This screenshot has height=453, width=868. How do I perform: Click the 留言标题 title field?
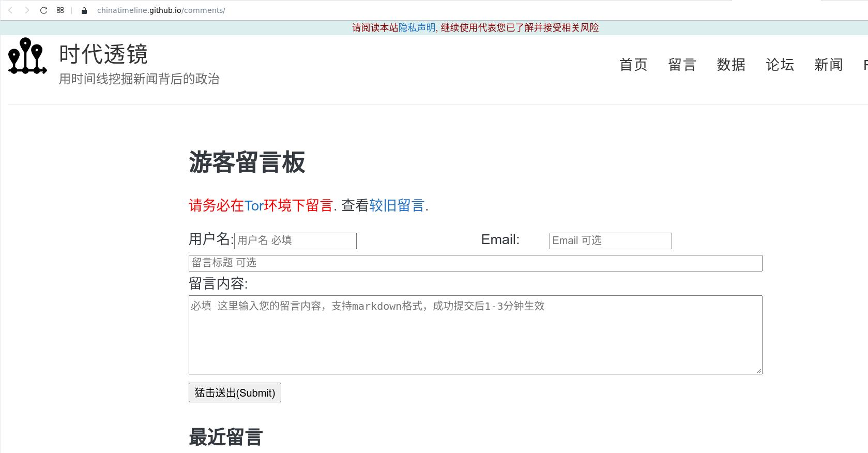[475, 263]
